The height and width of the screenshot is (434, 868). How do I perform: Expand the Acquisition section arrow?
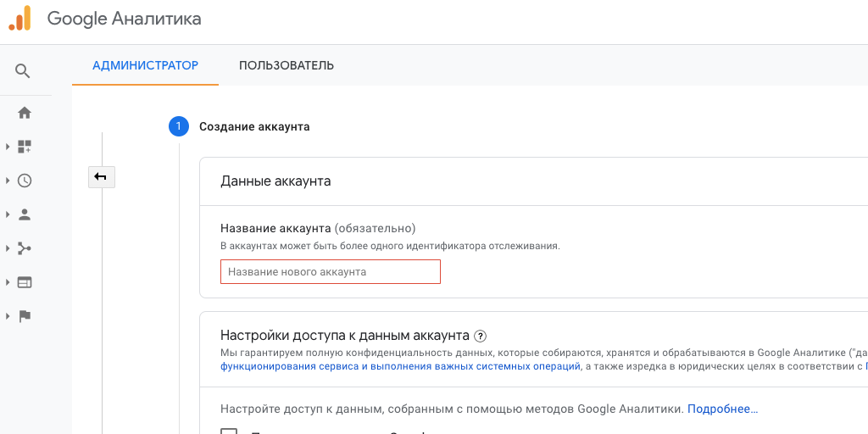point(8,248)
